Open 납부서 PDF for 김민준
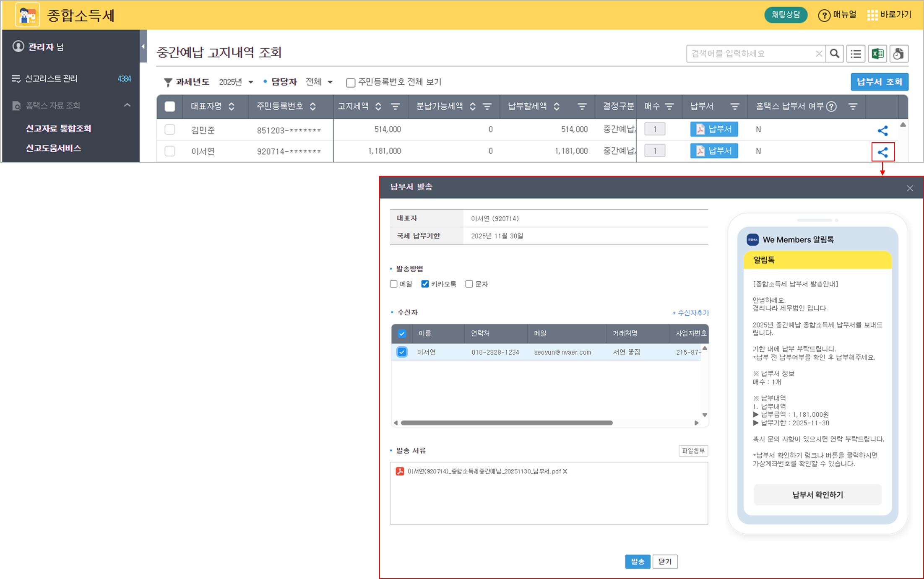 tap(714, 129)
